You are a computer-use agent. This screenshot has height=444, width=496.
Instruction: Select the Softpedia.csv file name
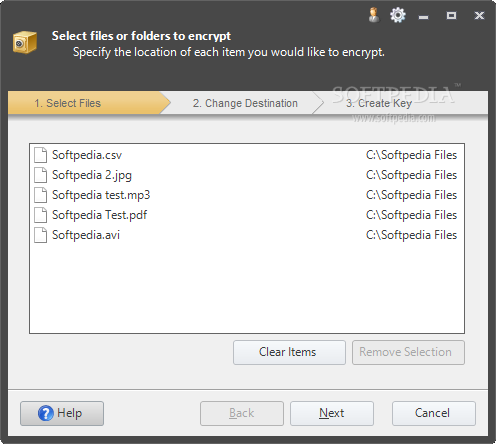(87, 155)
